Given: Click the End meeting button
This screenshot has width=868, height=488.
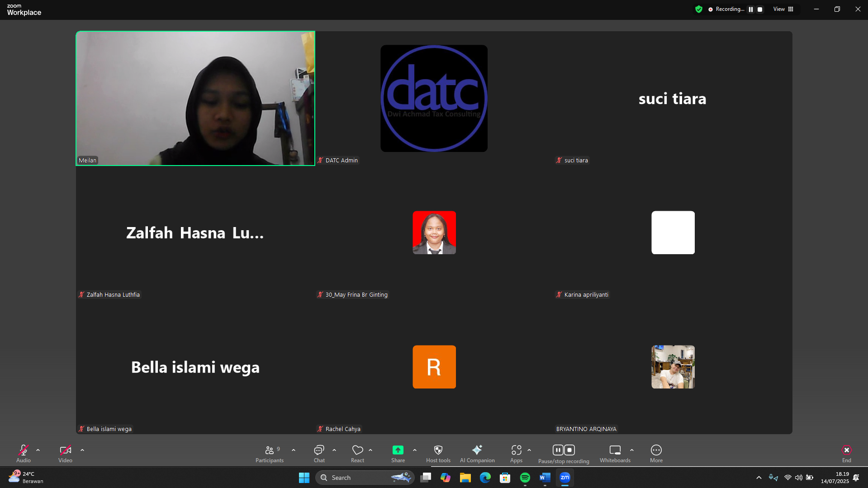Looking at the screenshot, I should [x=846, y=453].
